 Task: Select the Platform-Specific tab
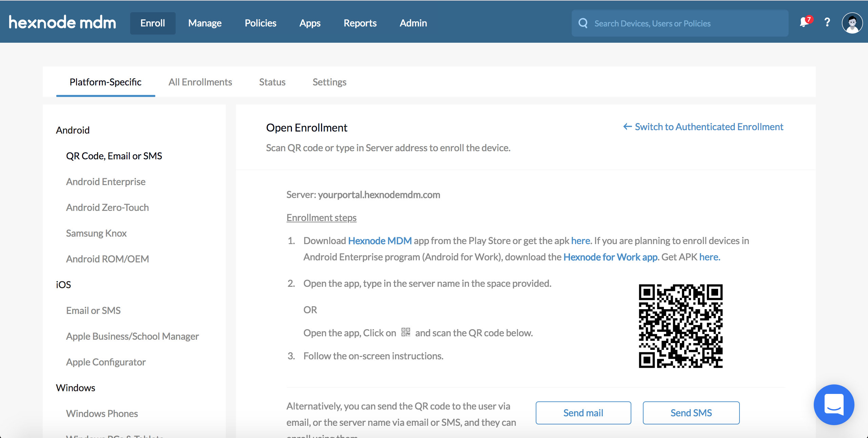(105, 82)
